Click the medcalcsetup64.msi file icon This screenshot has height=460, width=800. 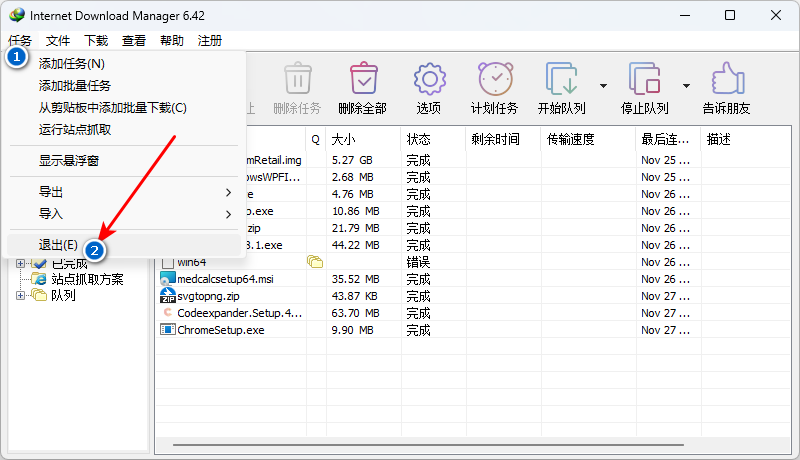click(x=168, y=279)
